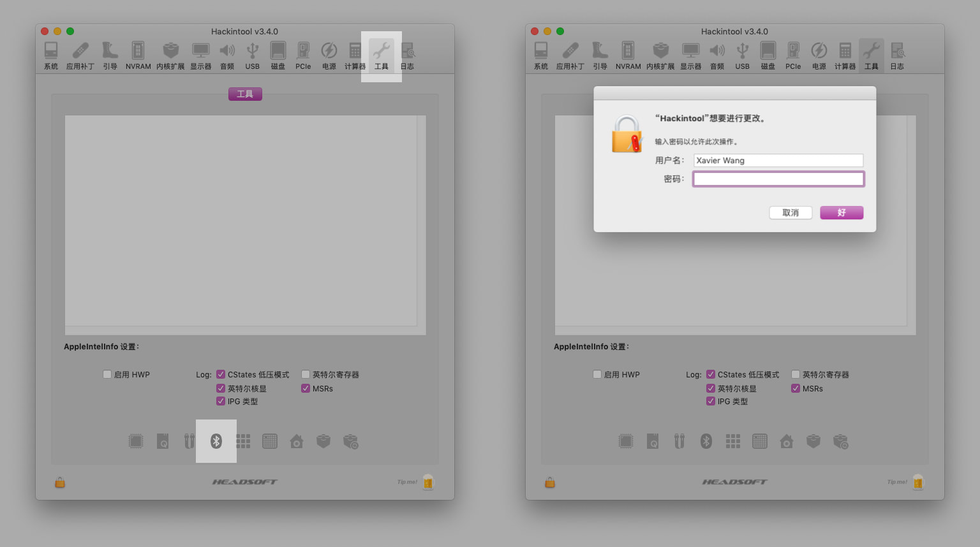980x547 pixels.
Task: Click Bluetooth icon in right window bottom row
Action: click(x=706, y=441)
